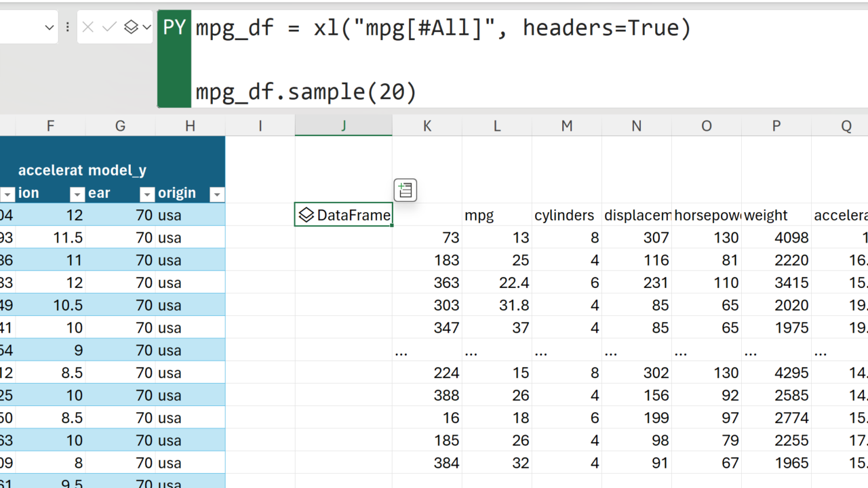Click the cancel X icon in formula bar
Screen dimensions: 868x488
(87, 28)
